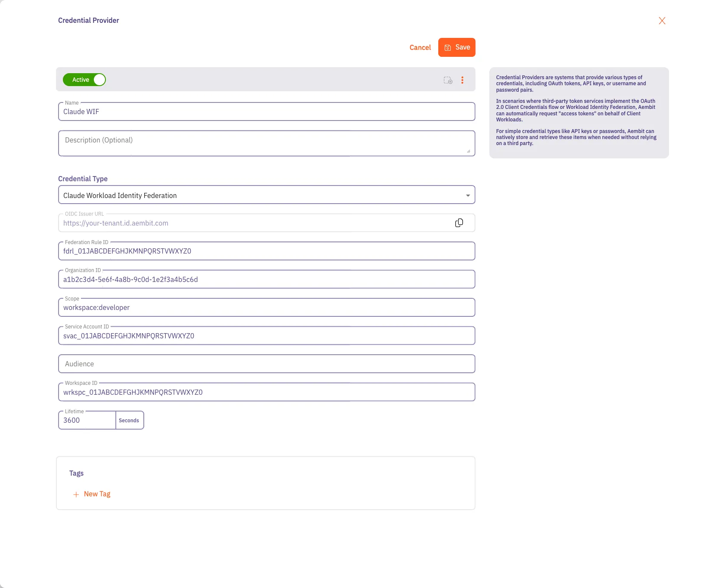Click the Name field containing Claude WIF
This screenshot has height=588, width=725.
coord(266,111)
